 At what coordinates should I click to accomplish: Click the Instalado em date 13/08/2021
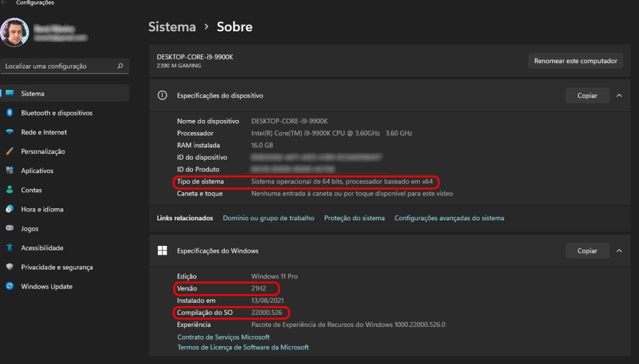267,300
